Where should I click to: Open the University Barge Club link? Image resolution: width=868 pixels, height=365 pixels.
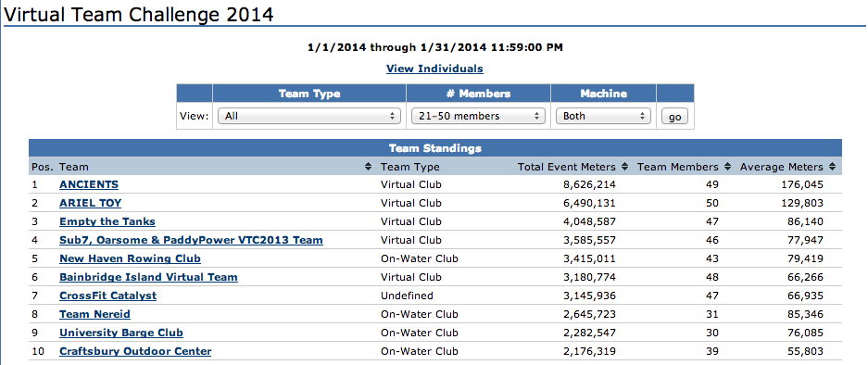coord(121,333)
